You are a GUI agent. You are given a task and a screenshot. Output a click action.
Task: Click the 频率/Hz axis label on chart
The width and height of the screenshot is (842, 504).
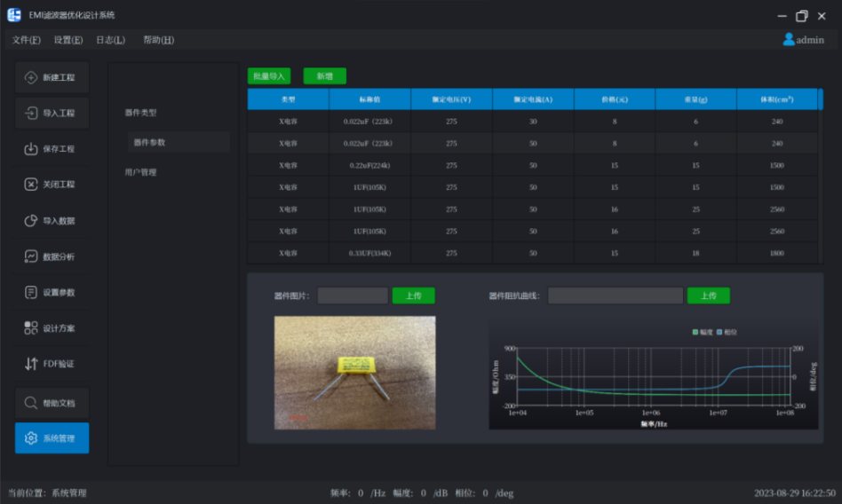[654, 424]
